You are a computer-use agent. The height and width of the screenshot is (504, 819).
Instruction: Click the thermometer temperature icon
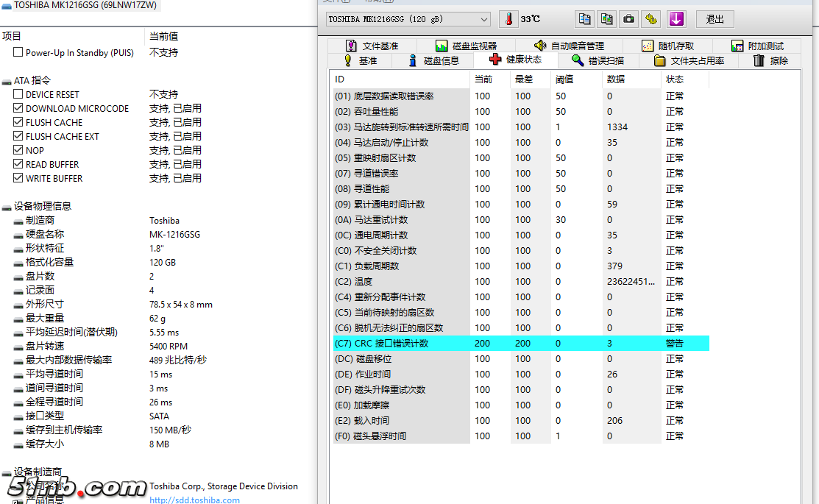(508, 19)
